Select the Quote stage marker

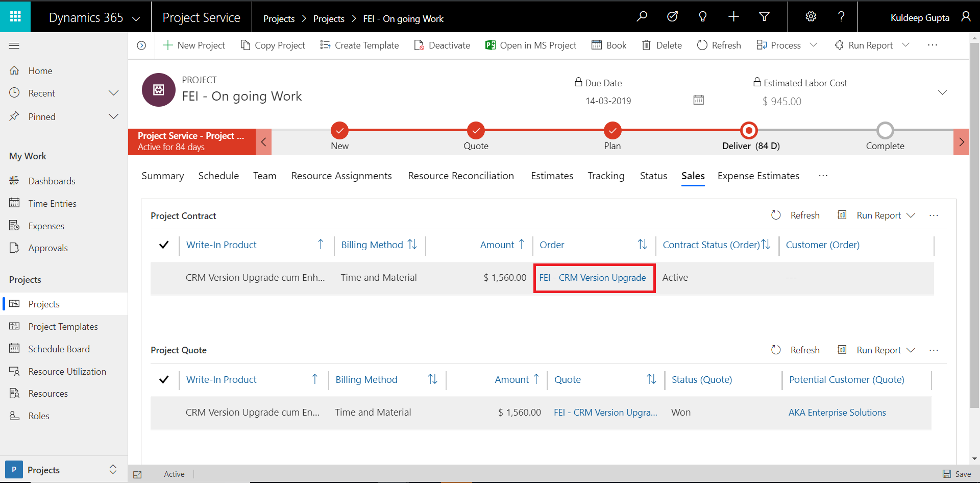[476, 131]
